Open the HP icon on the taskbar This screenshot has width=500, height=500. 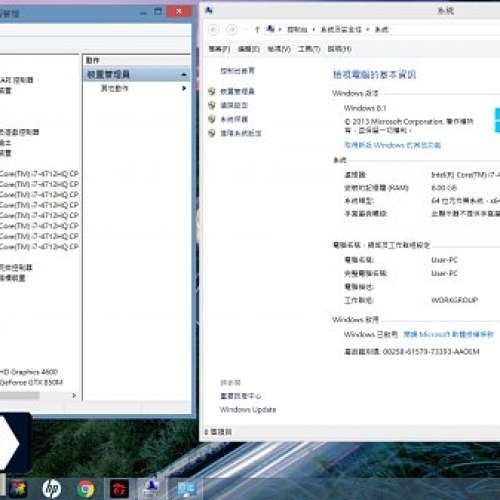[x=52, y=489]
